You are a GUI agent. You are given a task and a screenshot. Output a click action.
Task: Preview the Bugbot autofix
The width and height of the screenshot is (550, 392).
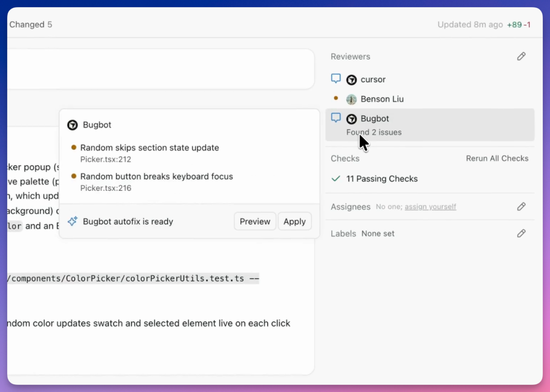pos(255,221)
